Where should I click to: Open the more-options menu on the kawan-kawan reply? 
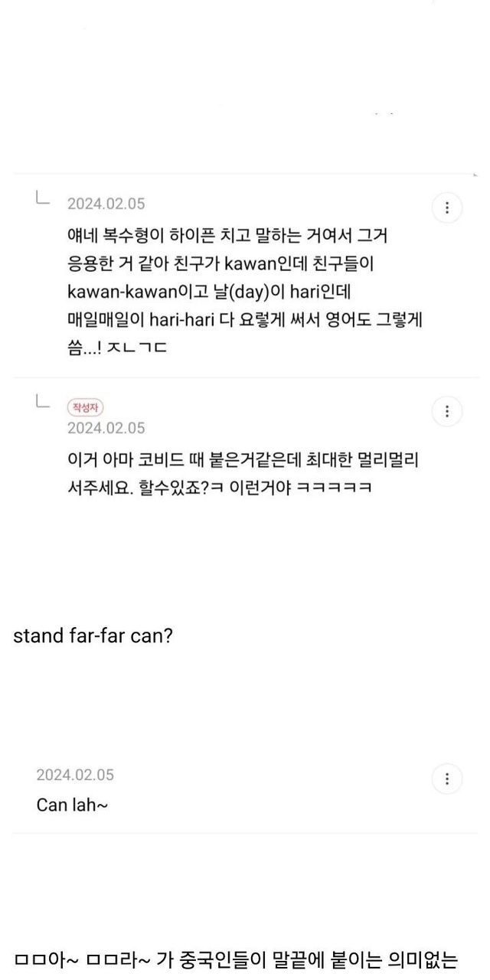point(447,207)
